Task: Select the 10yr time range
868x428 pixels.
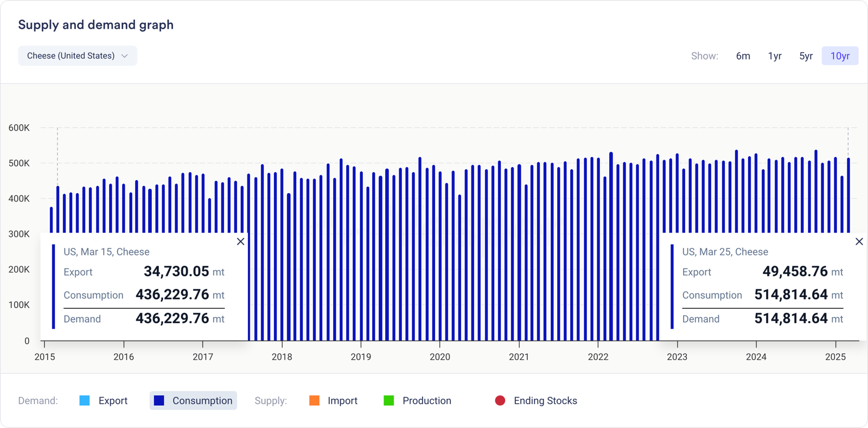Action: (840, 56)
